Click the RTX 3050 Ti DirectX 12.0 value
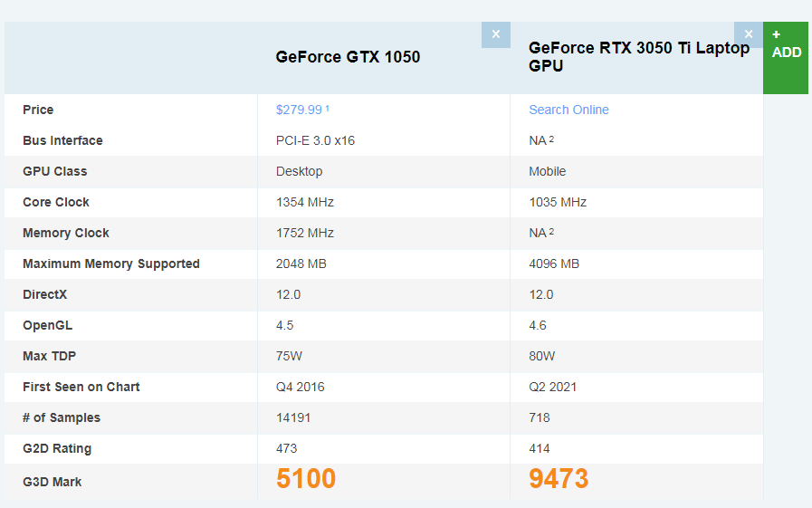This screenshot has height=508, width=812. (541, 294)
